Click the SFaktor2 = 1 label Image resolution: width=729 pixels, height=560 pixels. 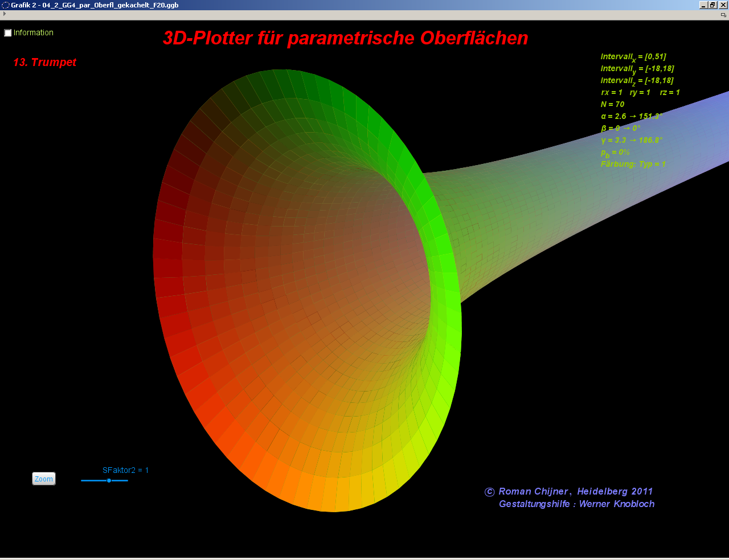[x=125, y=470]
